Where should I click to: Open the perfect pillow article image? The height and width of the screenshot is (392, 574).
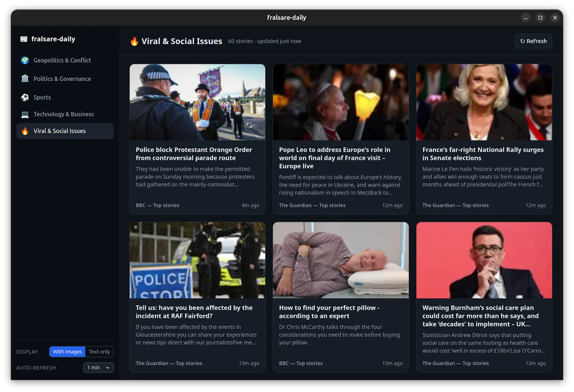pyautogui.click(x=340, y=260)
